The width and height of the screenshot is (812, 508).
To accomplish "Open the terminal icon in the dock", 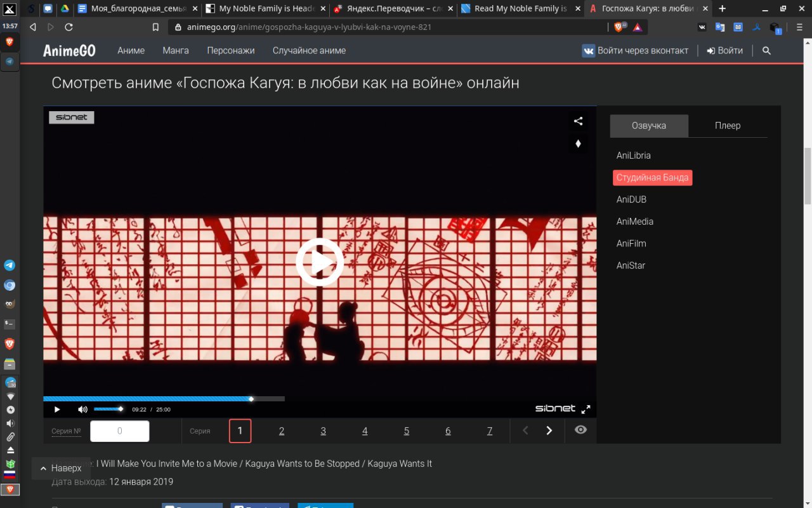I will tap(10, 324).
